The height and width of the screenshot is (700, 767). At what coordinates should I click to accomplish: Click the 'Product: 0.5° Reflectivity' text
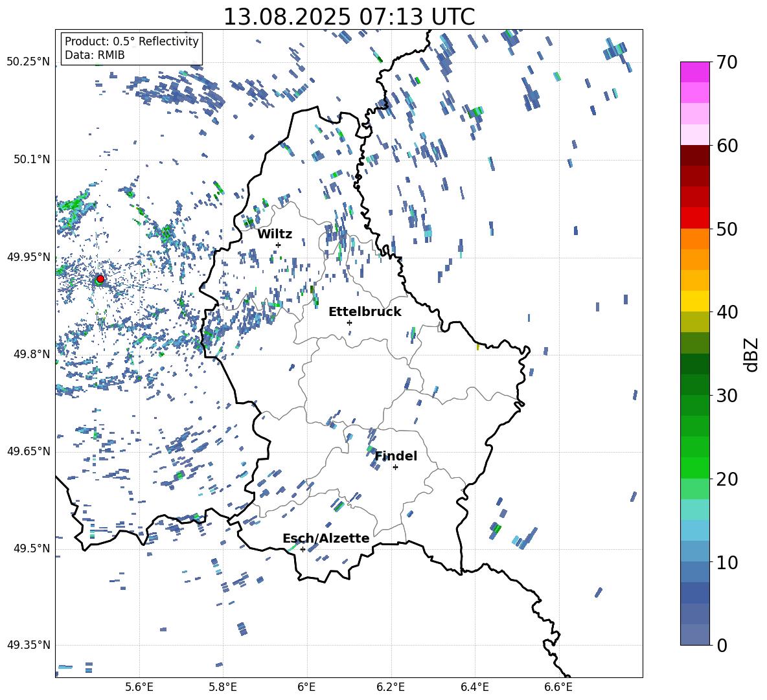click(132, 41)
